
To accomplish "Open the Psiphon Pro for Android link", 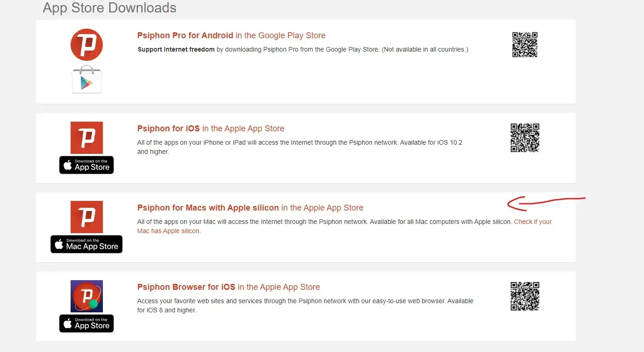I will point(231,35).
